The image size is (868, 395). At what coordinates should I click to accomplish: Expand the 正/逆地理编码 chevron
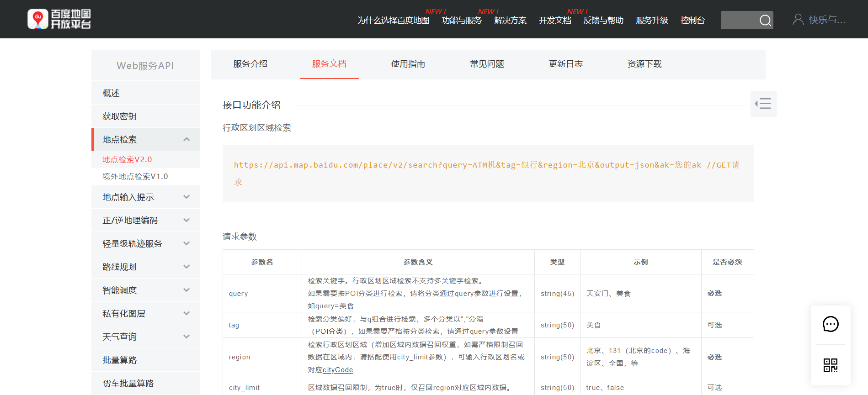point(186,220)
